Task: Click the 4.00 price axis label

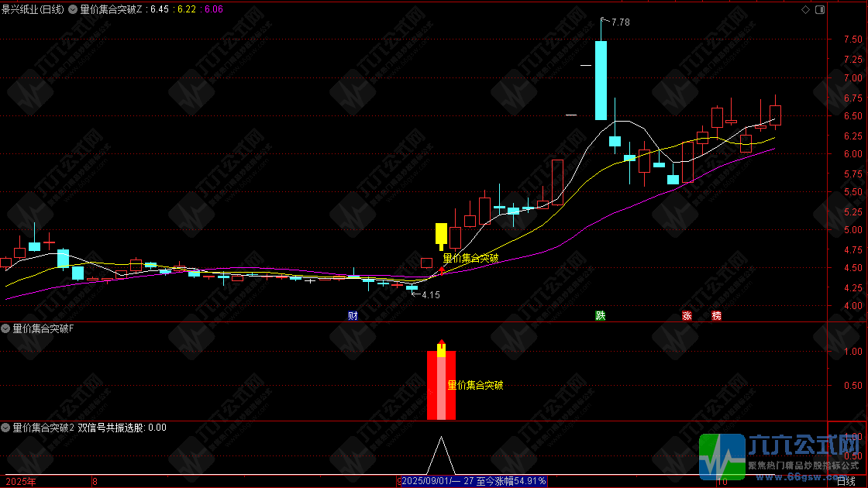Action: pos(853,305)
